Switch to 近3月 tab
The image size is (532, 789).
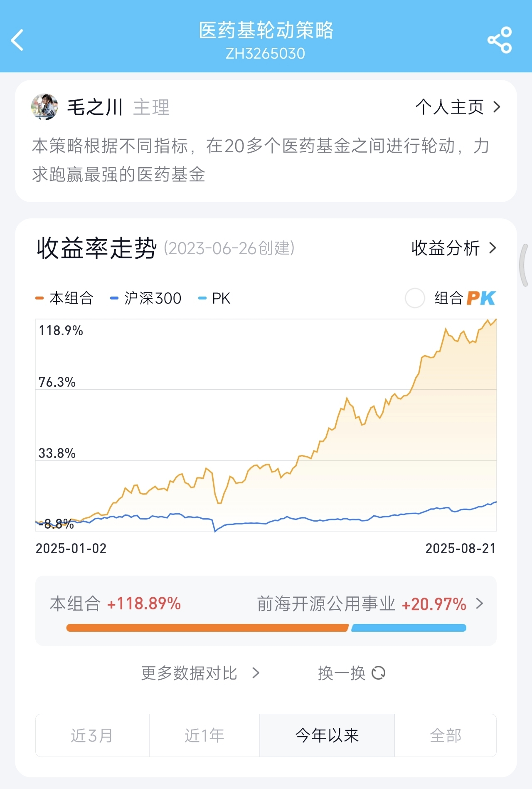92,735
